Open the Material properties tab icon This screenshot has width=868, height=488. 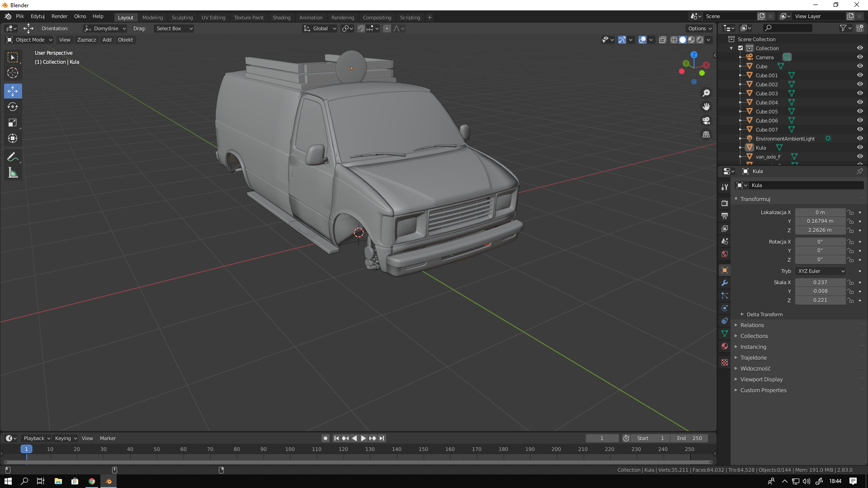tap(725, 346)
